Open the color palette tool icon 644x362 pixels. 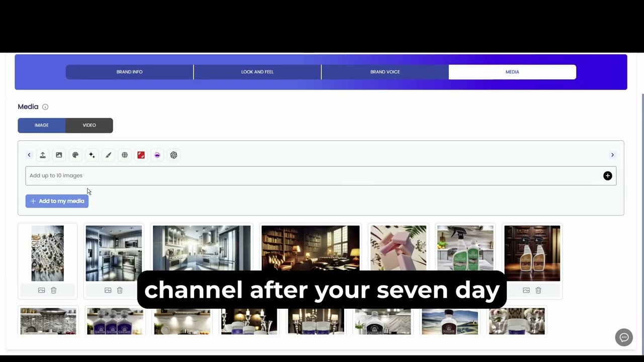75,155
